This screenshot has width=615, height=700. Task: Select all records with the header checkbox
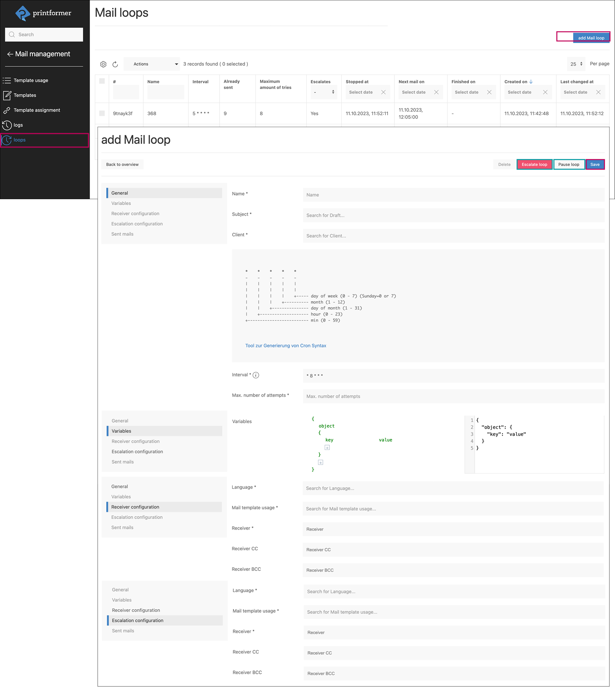(102, 81)
